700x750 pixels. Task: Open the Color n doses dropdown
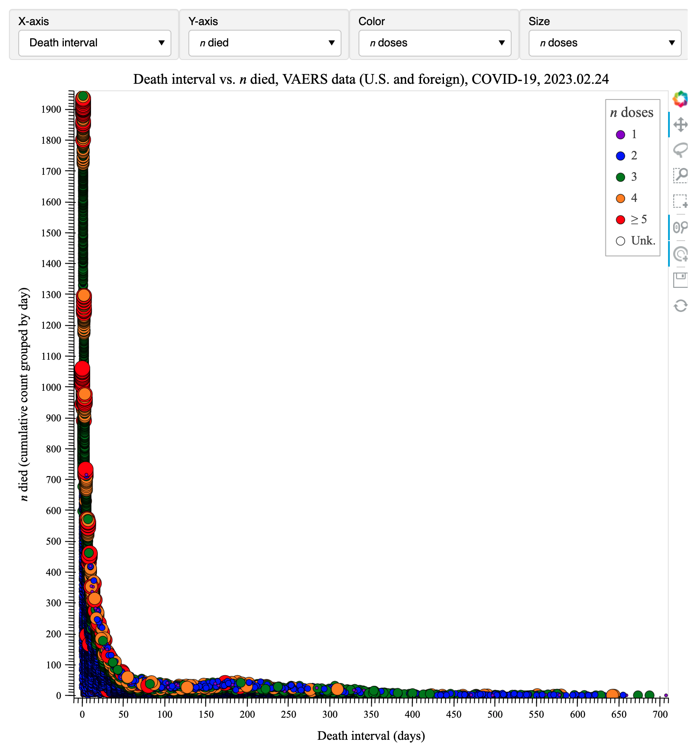coord(435,43)
